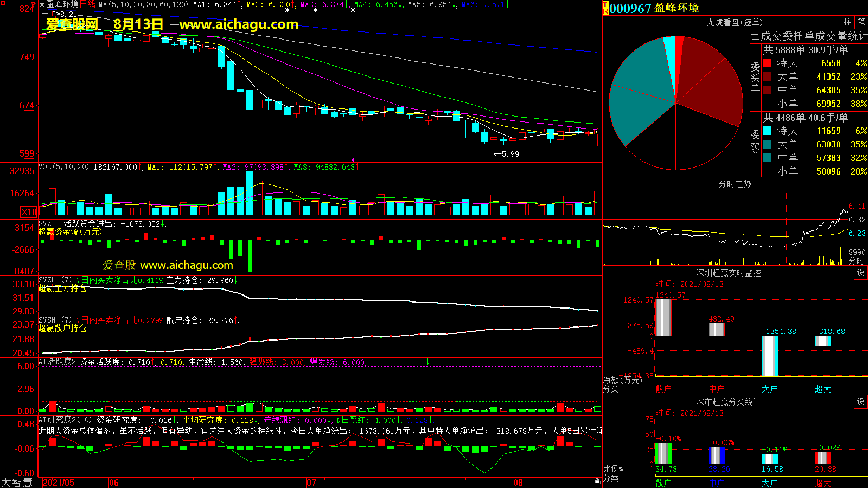Open 设 settings for 深圳超赢实时监控
The width and height of the screenshot is (868, 488).
pos(860,273)
